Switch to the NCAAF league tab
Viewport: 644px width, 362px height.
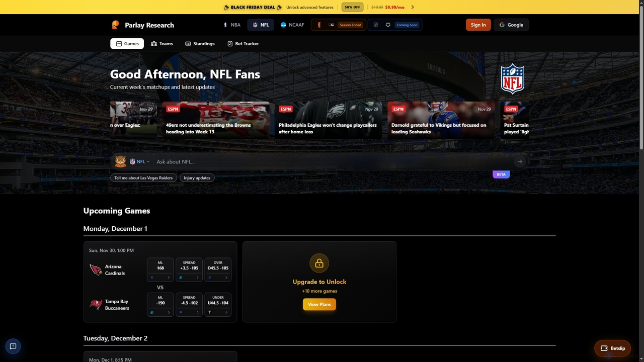pos(292,25)
